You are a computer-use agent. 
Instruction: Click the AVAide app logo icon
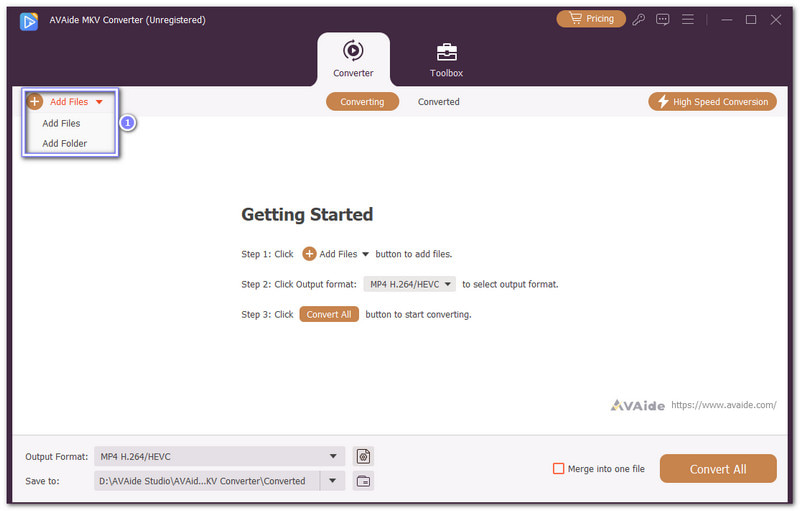click(x=29, y=21)
